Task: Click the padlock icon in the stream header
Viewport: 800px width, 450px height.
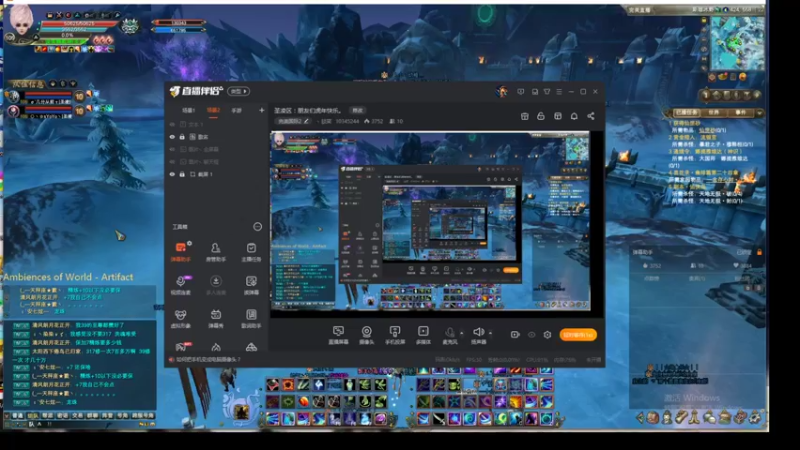Action: 541,116
